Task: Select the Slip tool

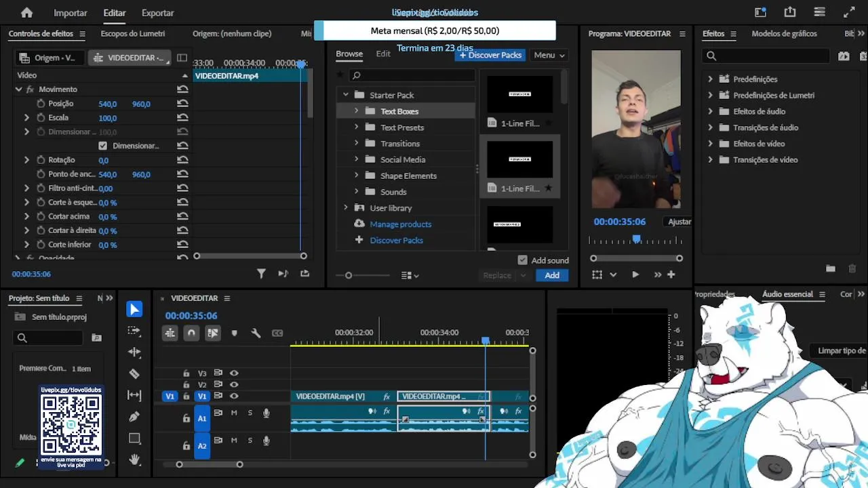Action: pos(134,395)
